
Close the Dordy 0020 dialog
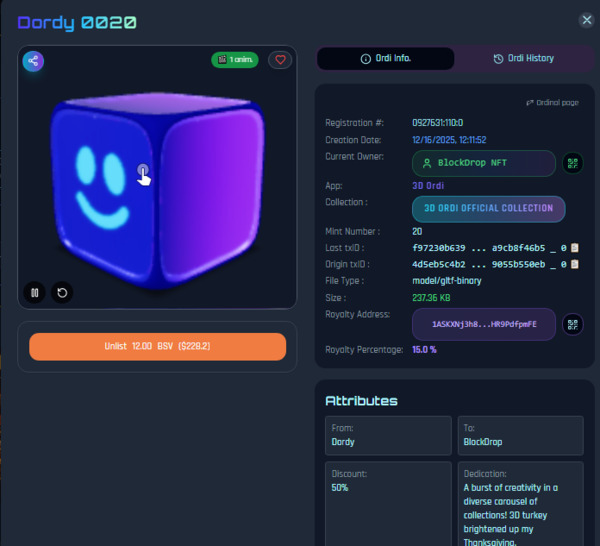[x=587, y=20]
